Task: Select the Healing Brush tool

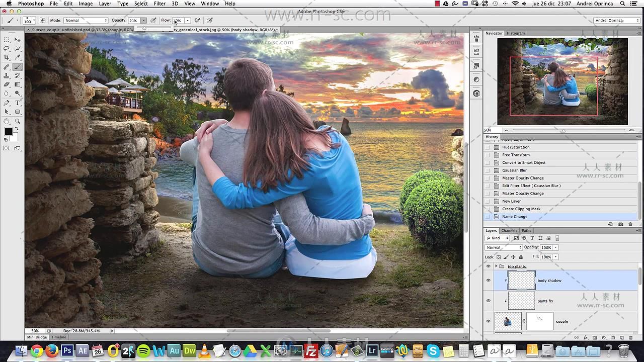Action: tap(7, 67)
